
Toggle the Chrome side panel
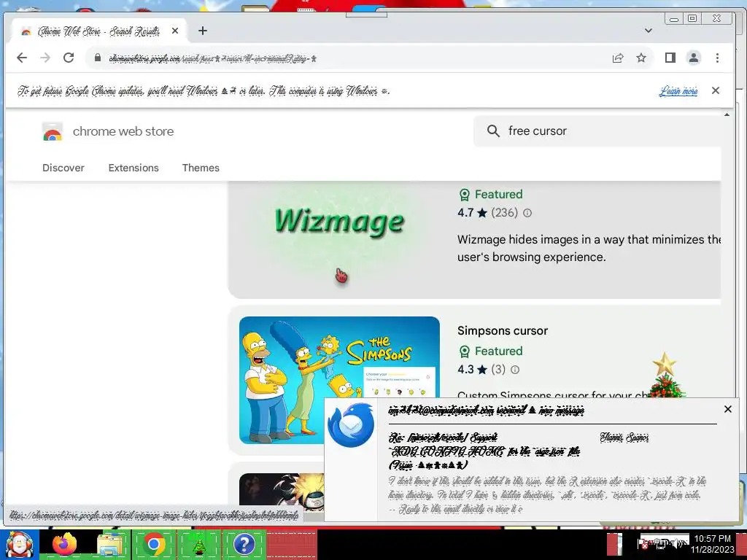[x=670, y=58]
